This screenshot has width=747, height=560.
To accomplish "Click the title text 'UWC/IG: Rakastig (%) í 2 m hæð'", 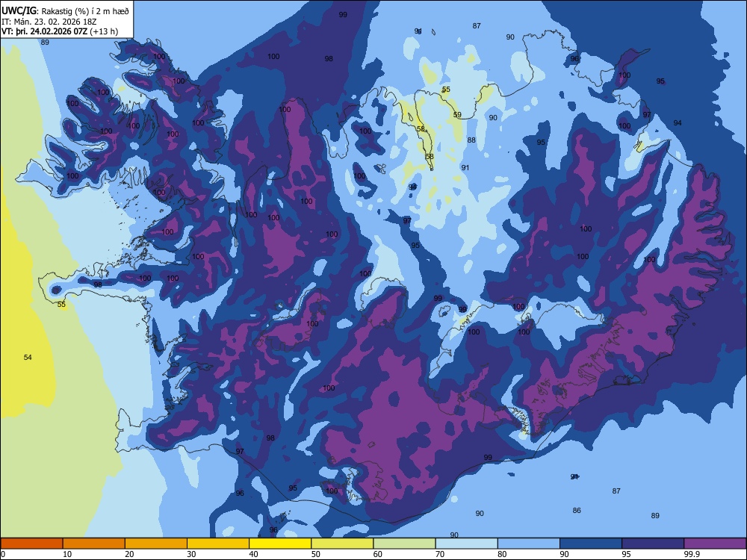I will point(65,11).
